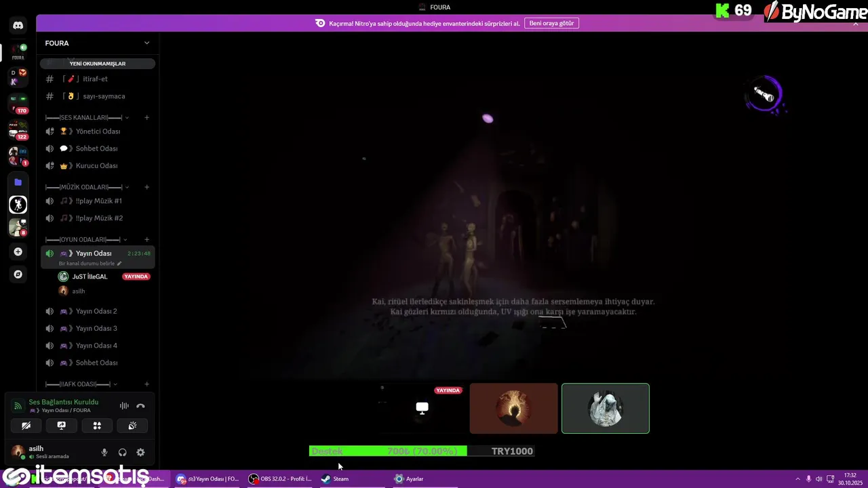
Task: Toggle microphone mute in user panel
Action: [x=104, y=452]
